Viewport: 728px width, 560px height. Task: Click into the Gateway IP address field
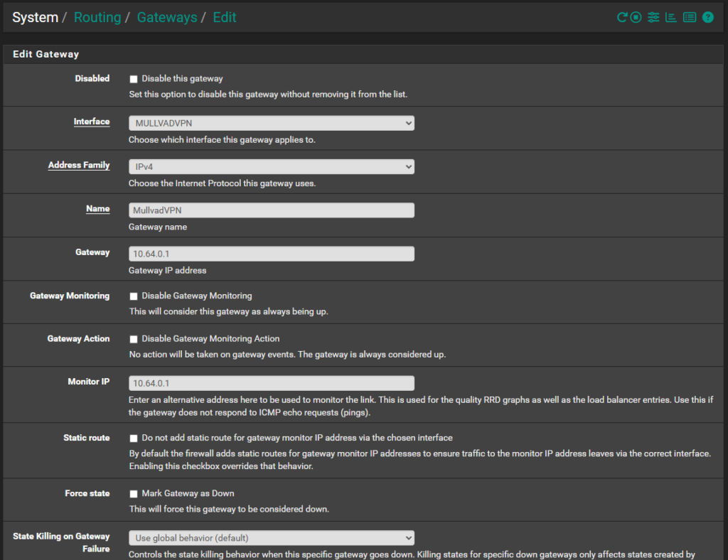click(x=271, y=254)
